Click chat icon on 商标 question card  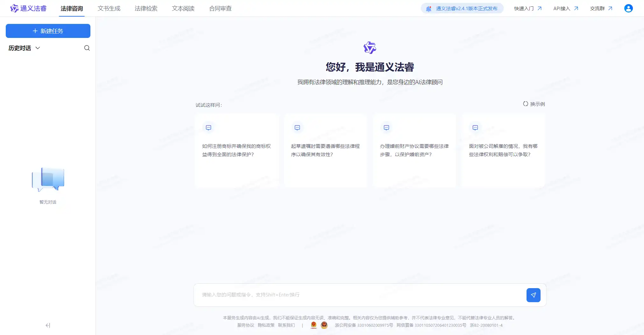[x=209, y=127]
